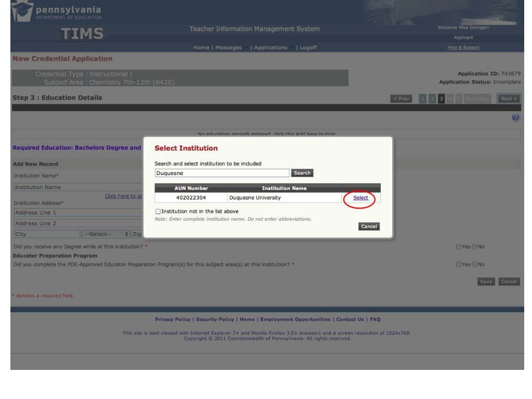Screen dimensions: 532x399
Task: Click the Select link for Duquesne University
Action: pos(361,198)
